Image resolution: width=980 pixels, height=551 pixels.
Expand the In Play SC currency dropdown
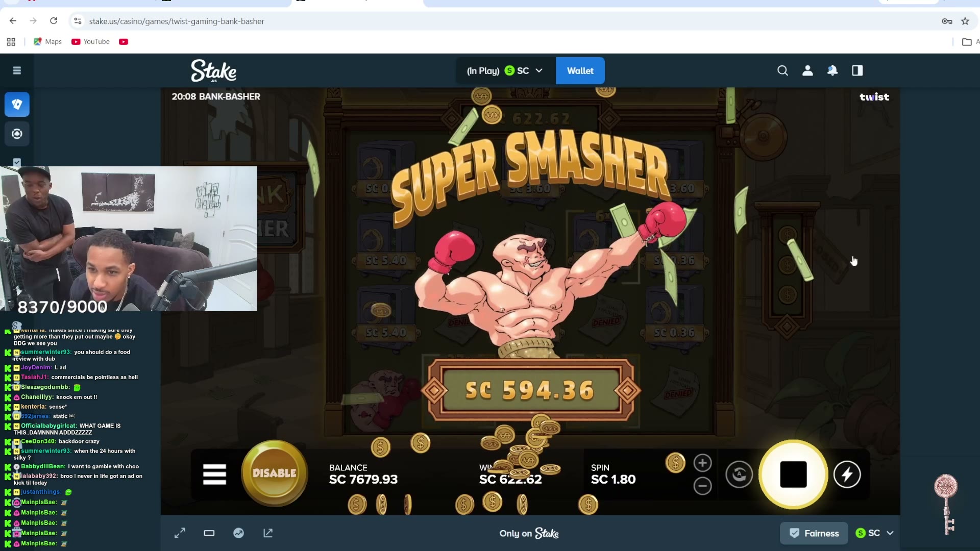click(x=505, y=71)
